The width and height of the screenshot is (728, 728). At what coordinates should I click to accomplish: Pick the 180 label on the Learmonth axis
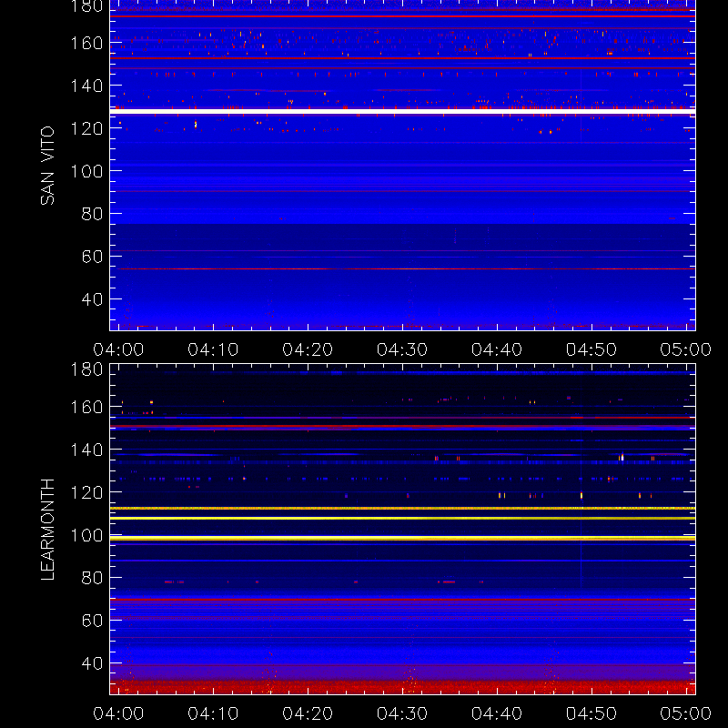[86, 369]
